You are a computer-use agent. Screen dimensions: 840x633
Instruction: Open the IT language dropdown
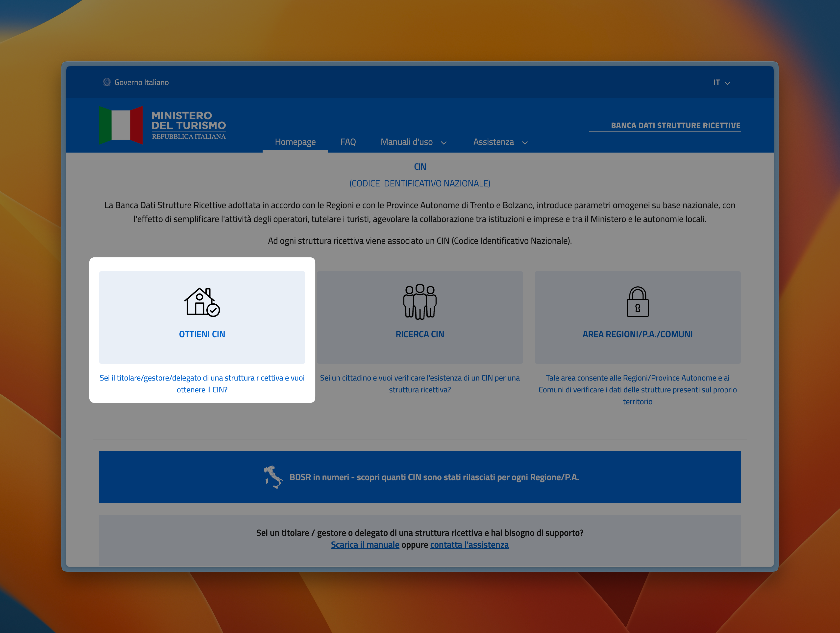721,83
